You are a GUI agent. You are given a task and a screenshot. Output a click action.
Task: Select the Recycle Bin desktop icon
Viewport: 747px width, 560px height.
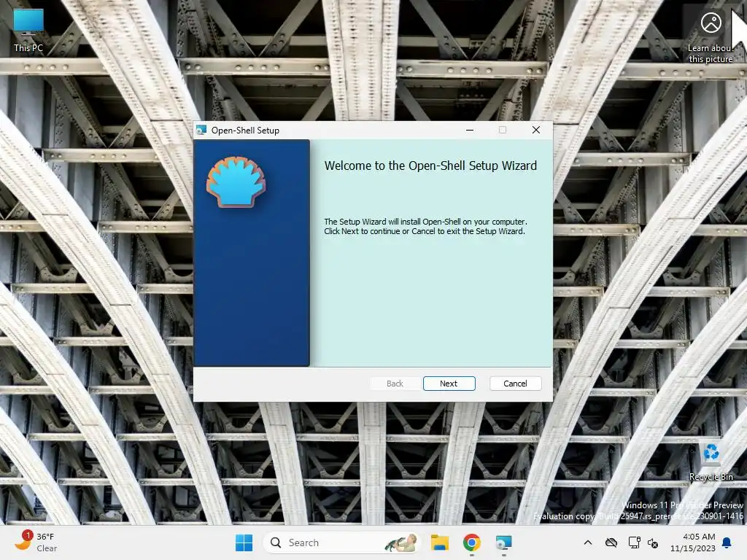click(x=711, y=462)
